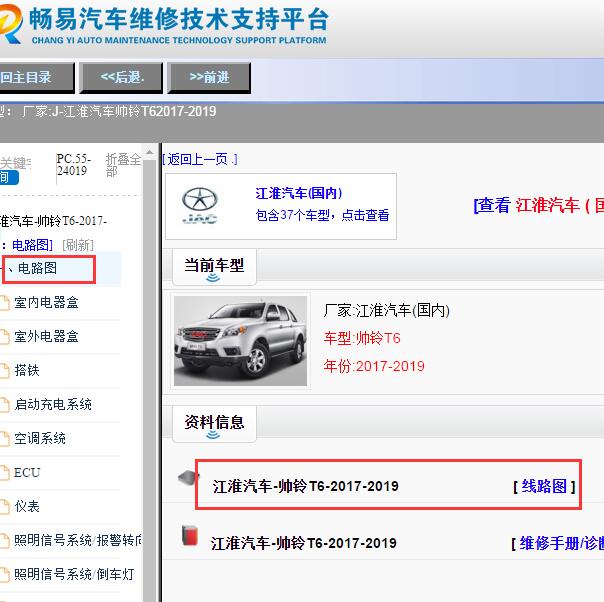Open the 江淮汽车(国内) brand link
Viewport: 604px width, 602px height.
coord(299,193)
